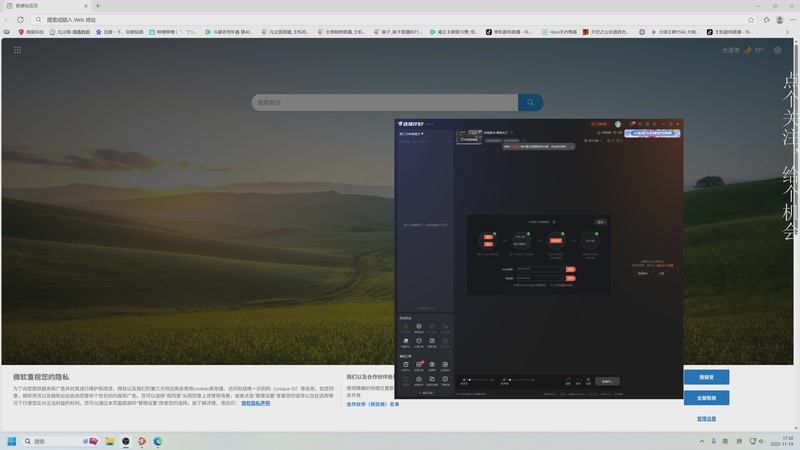Dismiss the tooltip below the stream title
Image resolution: width=800 pixels, height=450 pixels.
click(x=571, y=146)
